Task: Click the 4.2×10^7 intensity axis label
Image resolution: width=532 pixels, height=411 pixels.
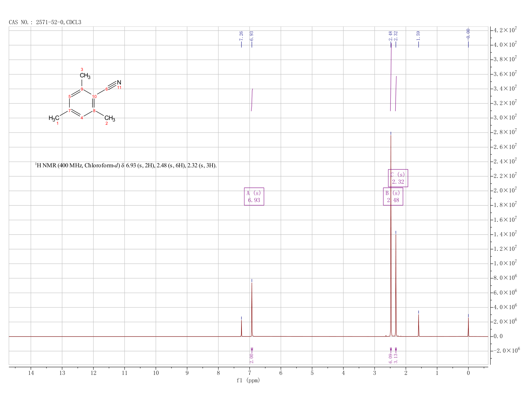Action: point(505,30)
